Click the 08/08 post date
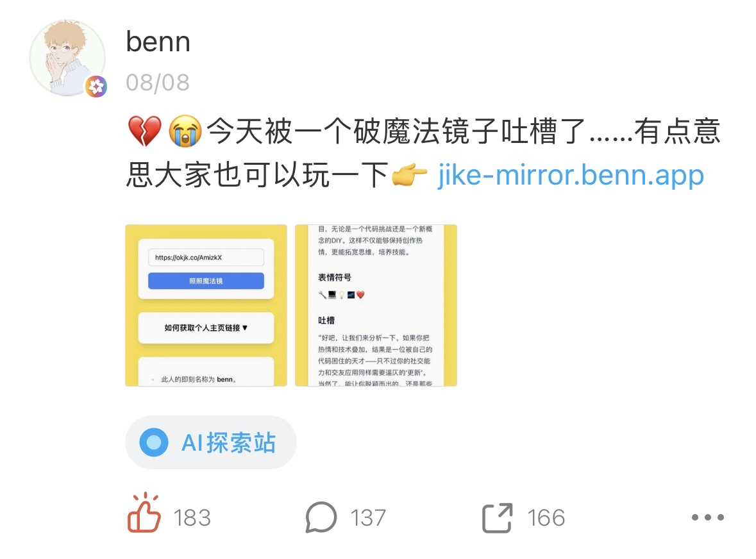 click(x=158, y=83)
